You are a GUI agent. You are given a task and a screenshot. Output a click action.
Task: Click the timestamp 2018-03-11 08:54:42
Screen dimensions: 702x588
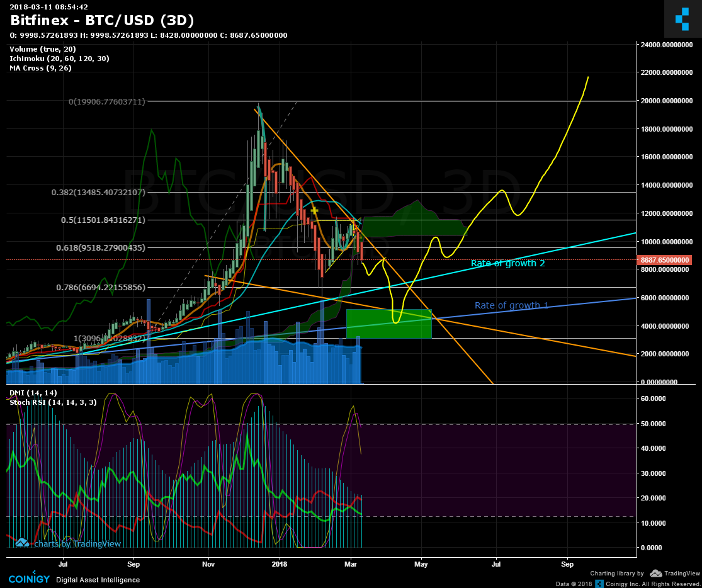pyautogui.click(x=49, y=7)
